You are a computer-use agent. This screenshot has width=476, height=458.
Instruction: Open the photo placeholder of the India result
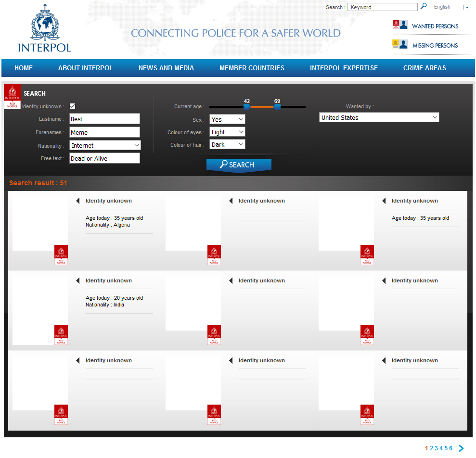pos(40,310)
